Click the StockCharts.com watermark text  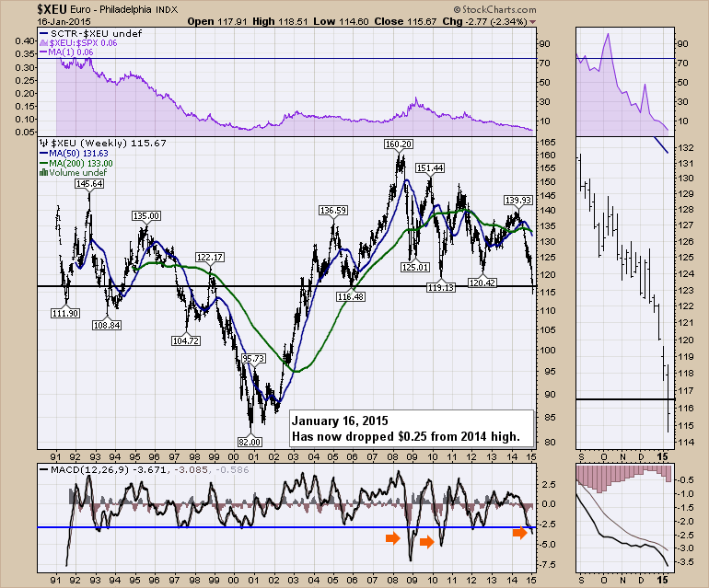[x=494, y=9]
